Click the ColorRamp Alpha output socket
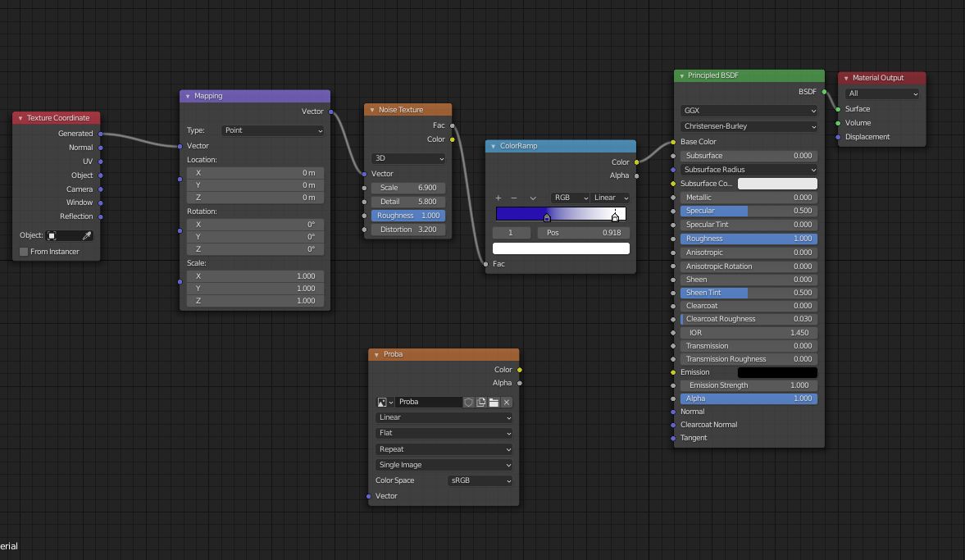The width and height of the screenshot is (965, 560). [x=636, y=176]
